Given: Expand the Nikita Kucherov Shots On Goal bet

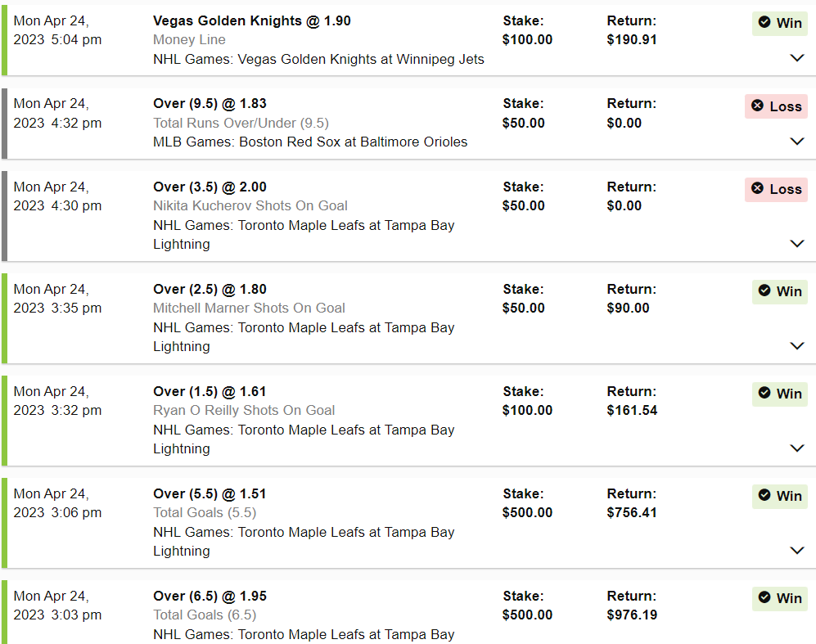Looking at the screenshot, I should click(797, 243).
